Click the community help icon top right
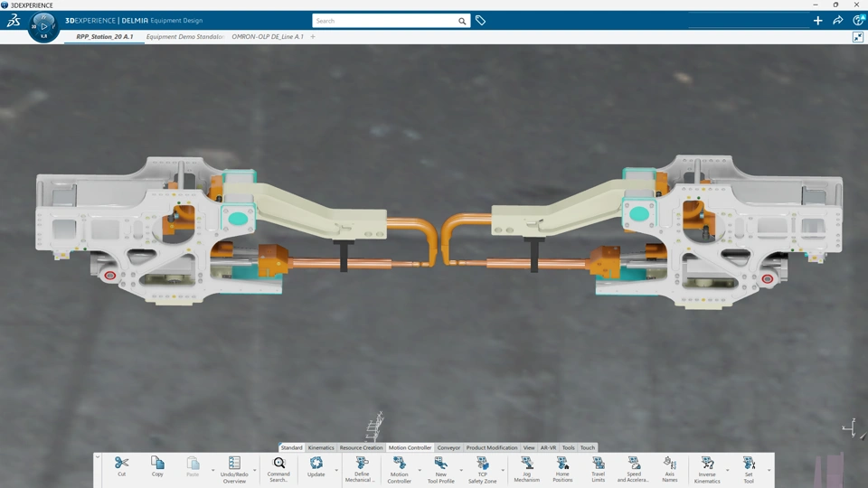This screenshot has width=868, height=488. [859, 20]
